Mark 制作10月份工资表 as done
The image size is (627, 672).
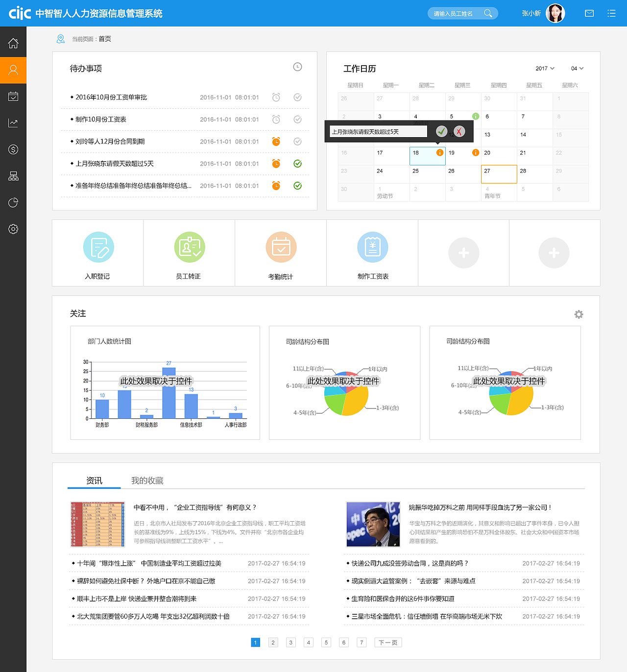[297, 119]
